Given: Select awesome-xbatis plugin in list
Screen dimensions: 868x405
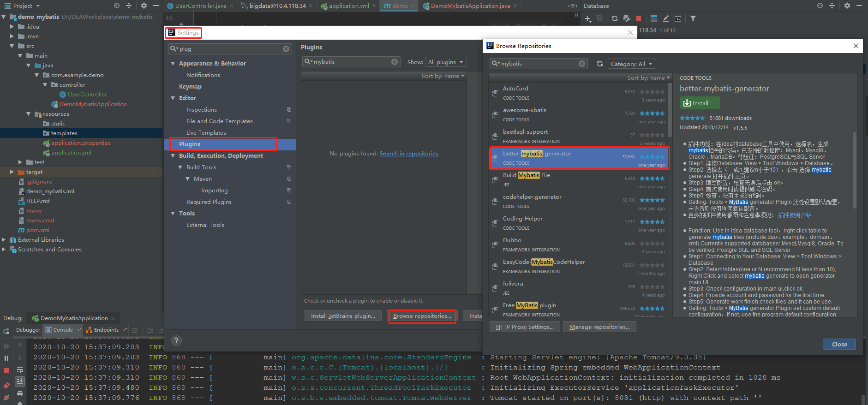Looking at the screenshot, I should click(579, 115).
